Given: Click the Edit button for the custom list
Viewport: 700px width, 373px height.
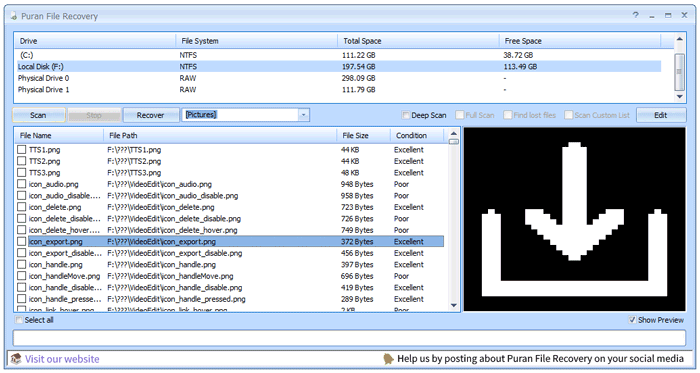Looking at the screenshot, I should pyautogui.click(x=661, y=115).
